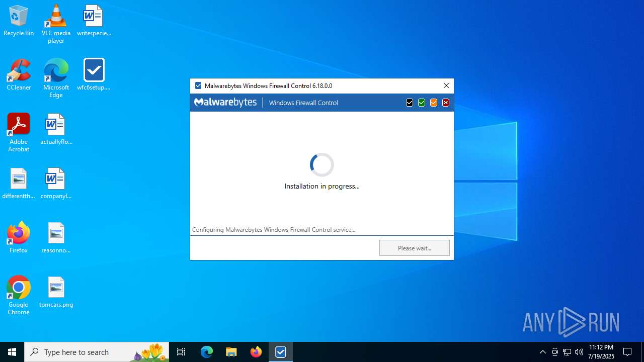Select the writespecie... Word document icon
This screenshot has width=644, height=362.
94,21
